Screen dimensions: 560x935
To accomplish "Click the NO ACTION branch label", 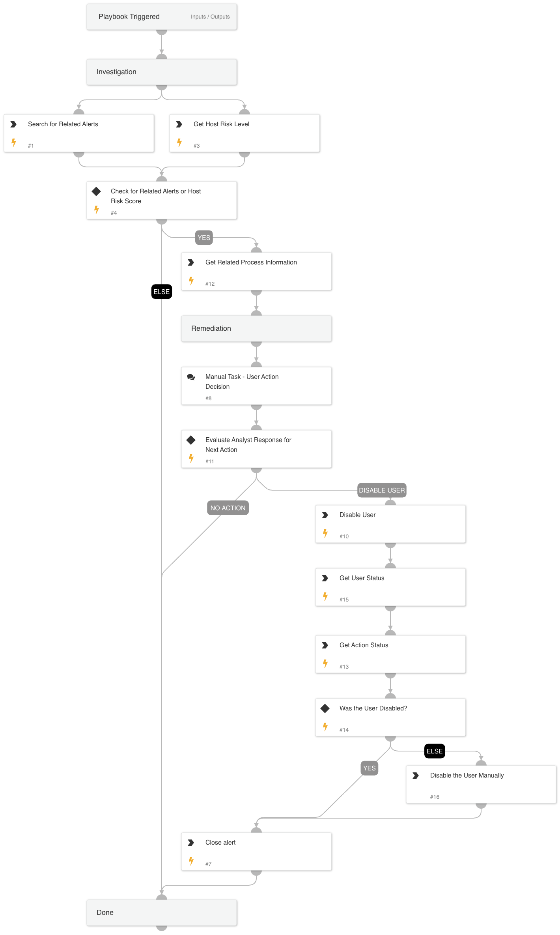I will 228,508.
